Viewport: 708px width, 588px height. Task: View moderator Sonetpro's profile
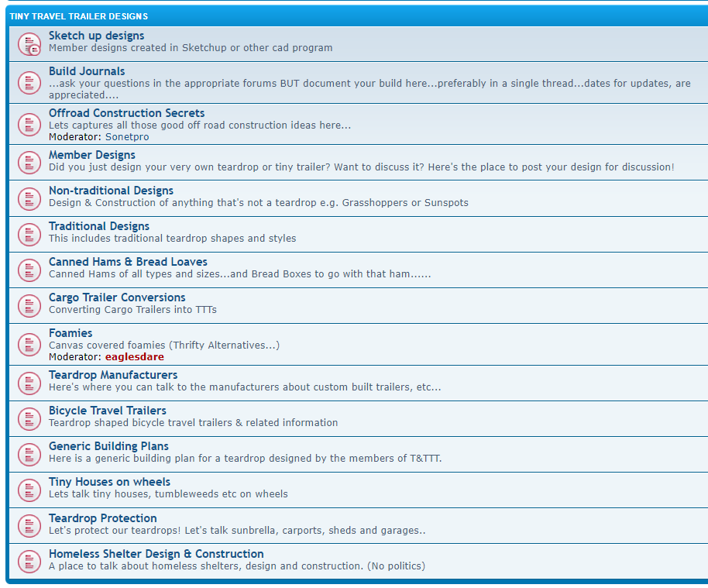point(127,137)
